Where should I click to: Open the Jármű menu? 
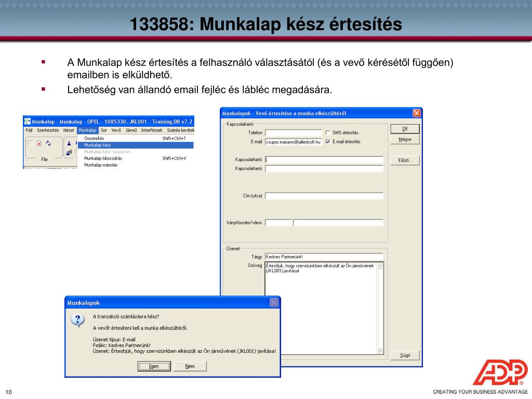tap(131, 130)
